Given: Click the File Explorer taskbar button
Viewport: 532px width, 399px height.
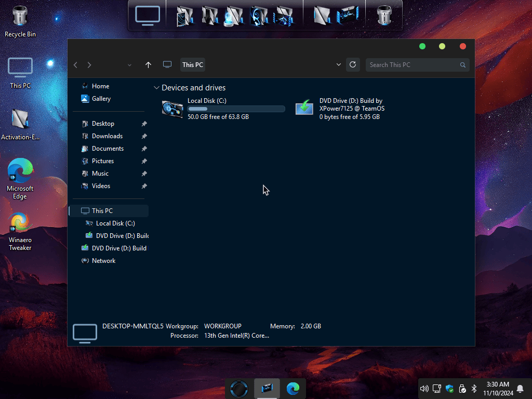Looking at the screenshot, I should (267, 389).
